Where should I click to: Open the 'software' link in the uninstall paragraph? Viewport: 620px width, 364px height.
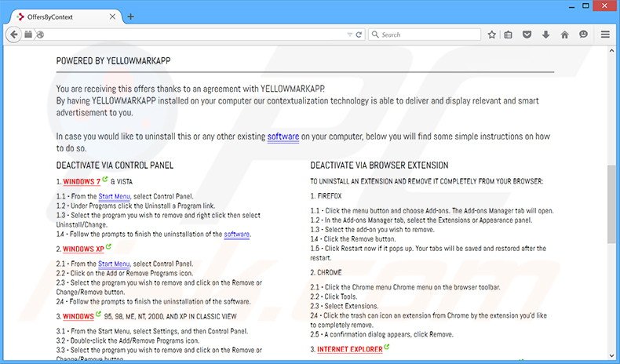[283, 136]
